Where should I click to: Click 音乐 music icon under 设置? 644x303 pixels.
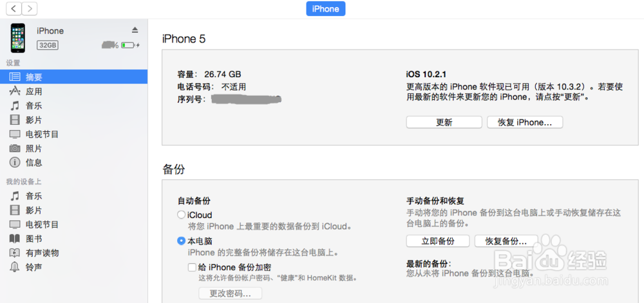click(x=15, y=106)
